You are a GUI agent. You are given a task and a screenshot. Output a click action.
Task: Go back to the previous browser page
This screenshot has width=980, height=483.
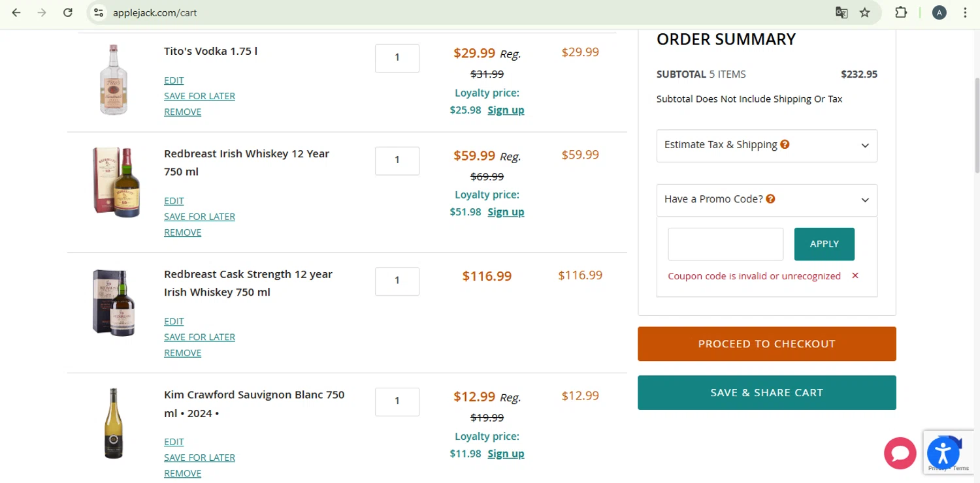click(16, 12)
